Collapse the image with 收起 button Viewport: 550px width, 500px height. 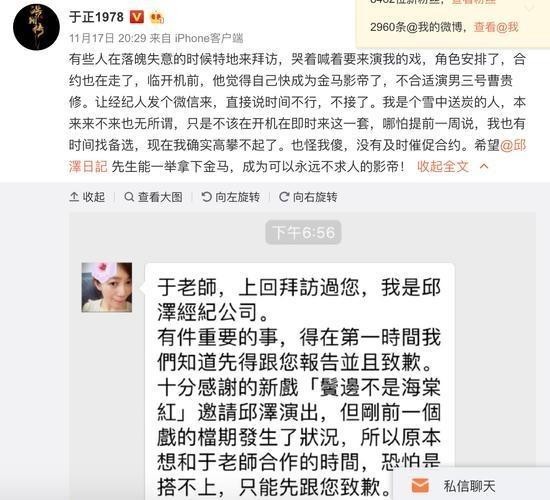point(87,197)
